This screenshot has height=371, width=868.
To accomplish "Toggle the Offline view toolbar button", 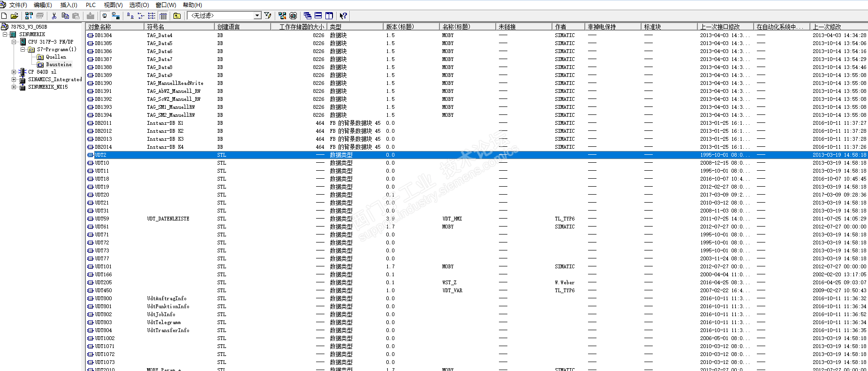I will tap(105, 15).
